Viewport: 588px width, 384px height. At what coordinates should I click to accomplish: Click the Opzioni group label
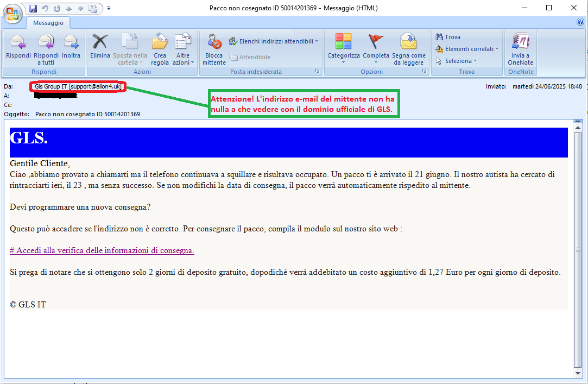[x=371, y=72]
